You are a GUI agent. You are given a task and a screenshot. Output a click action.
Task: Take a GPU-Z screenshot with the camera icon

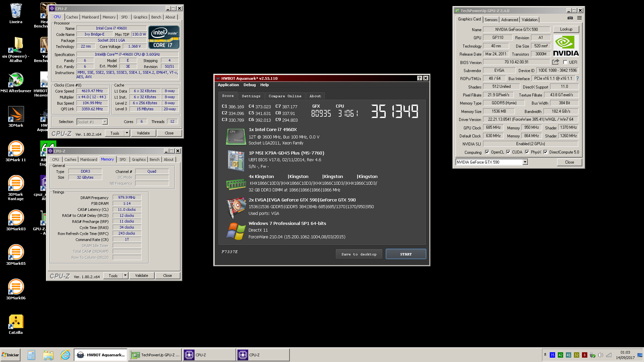click(x=570, y=18)
